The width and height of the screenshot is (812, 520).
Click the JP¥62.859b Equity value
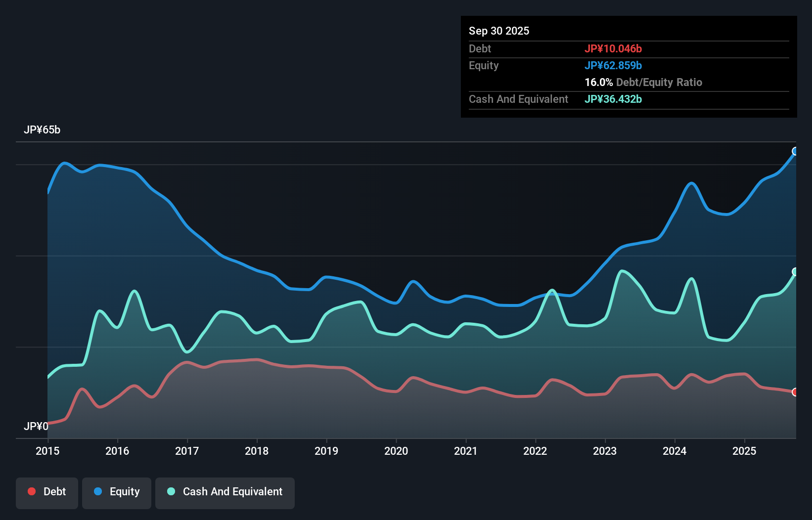coord(614,65)
